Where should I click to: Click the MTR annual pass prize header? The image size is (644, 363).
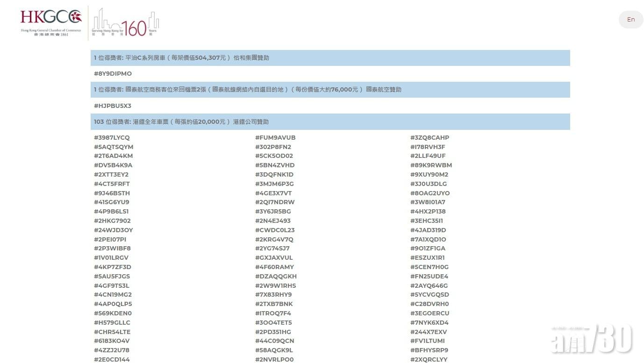point(330,122)
